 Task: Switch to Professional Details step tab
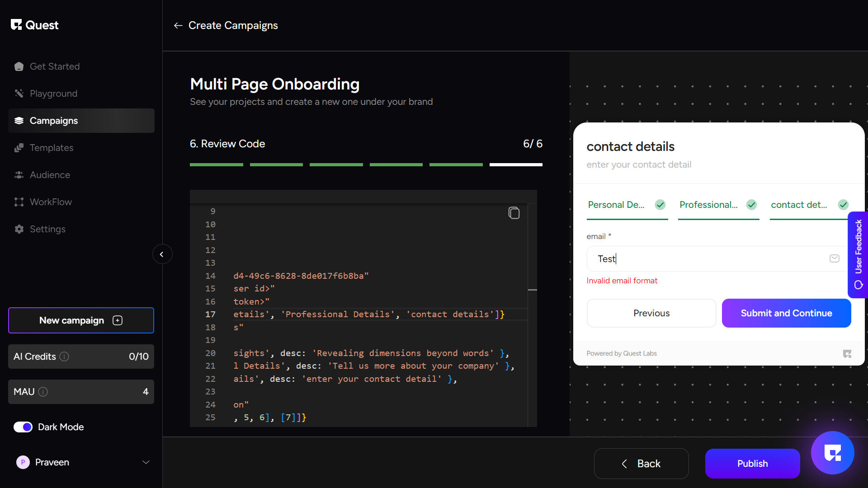coord(718,205)
